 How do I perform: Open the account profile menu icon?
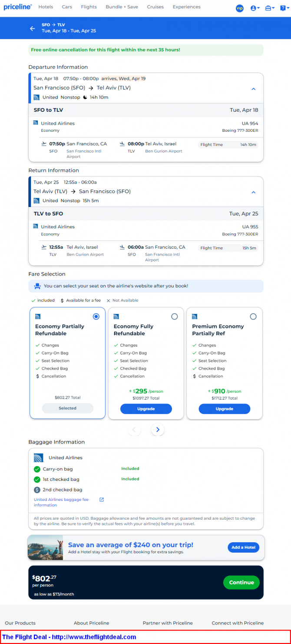[255, 8]
